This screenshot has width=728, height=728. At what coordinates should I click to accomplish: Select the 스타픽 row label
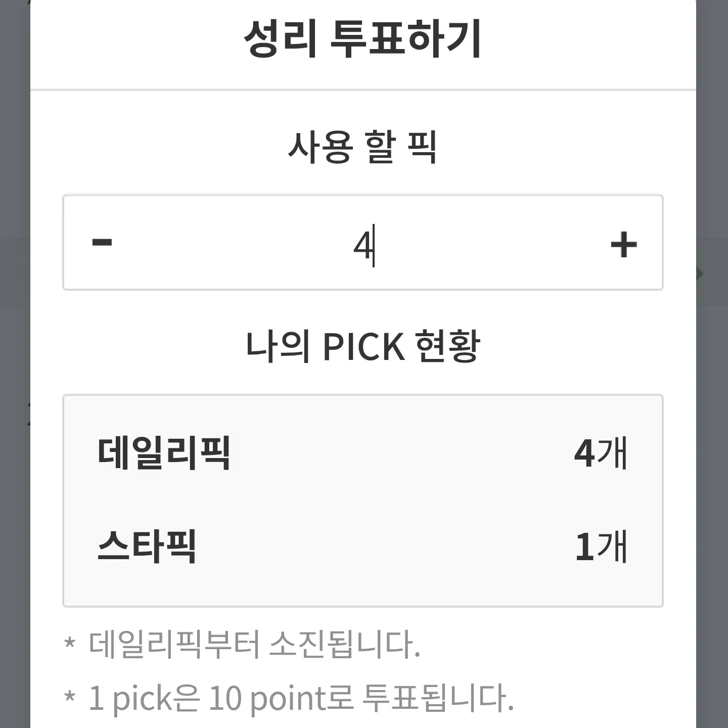(x=147, y=547)
